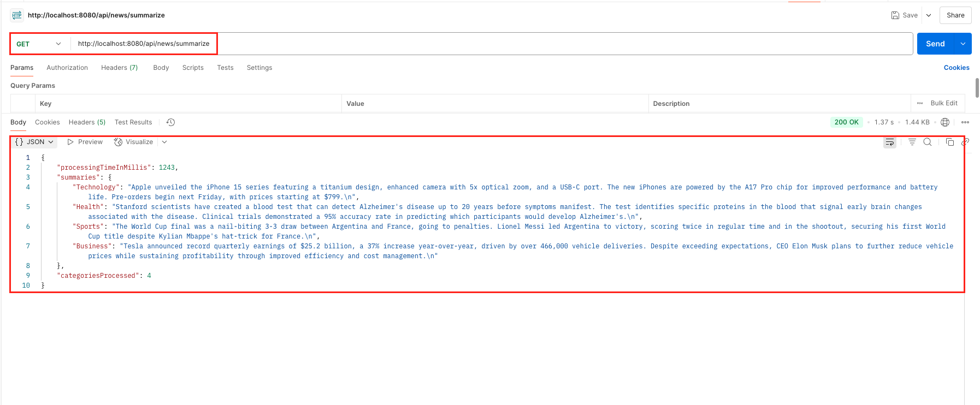The image size is (980, 405).
Task: Expand the Send button options arrow
Action: pyautogui.click(x=963, y=44)
